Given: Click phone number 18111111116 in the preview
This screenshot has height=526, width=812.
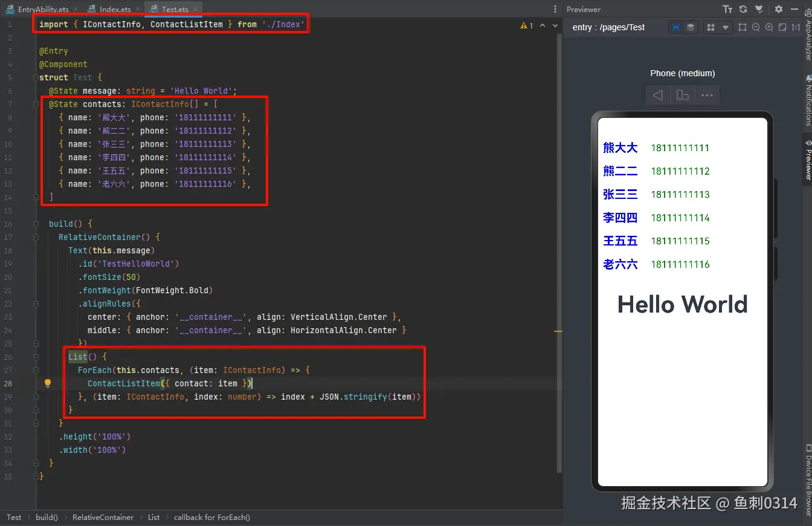Looking at the screenshot, I should pos(680,264).
